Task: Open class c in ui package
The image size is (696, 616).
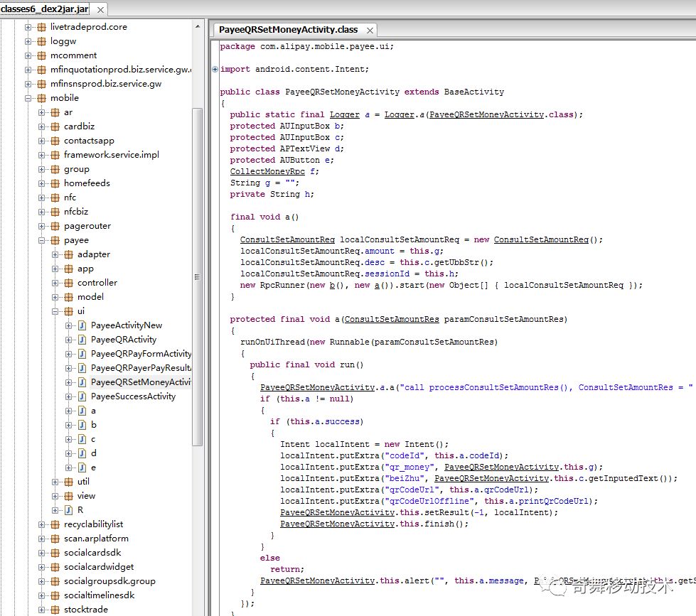Action: [x=93, y=439]
